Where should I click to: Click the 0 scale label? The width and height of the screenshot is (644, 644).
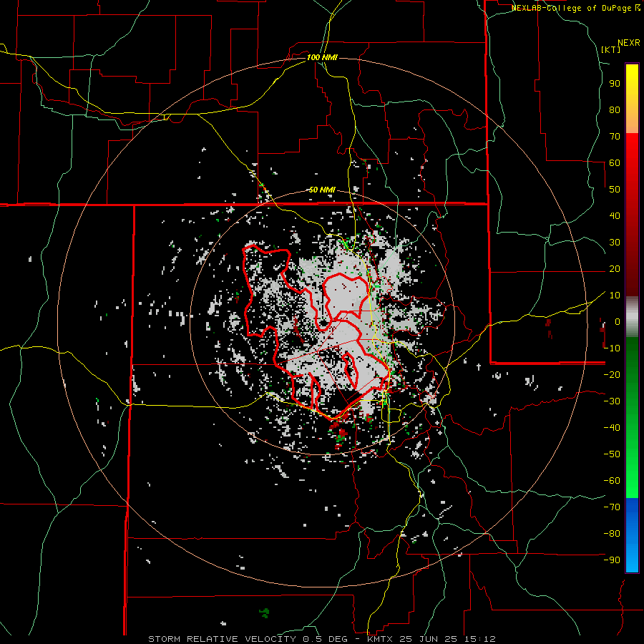pos(618,322)
